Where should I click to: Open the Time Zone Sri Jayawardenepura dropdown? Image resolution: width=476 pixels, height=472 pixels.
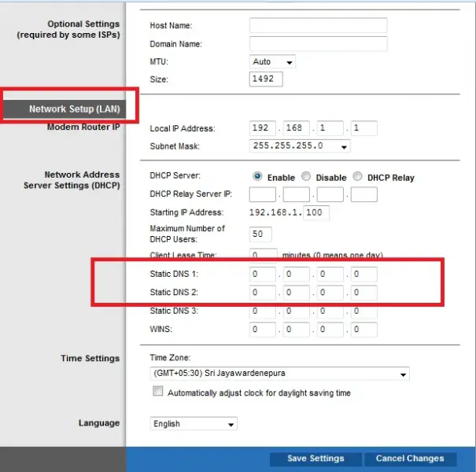point(279,374)
